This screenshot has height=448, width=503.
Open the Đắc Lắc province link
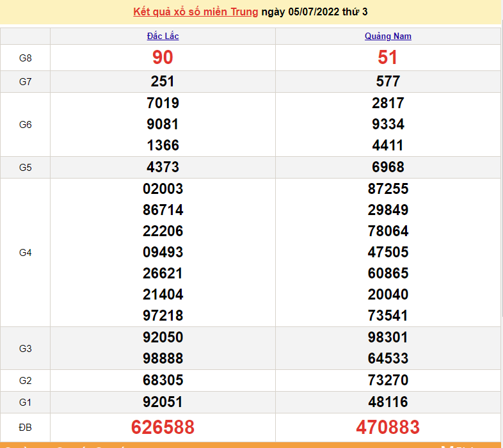click(163, 36)
